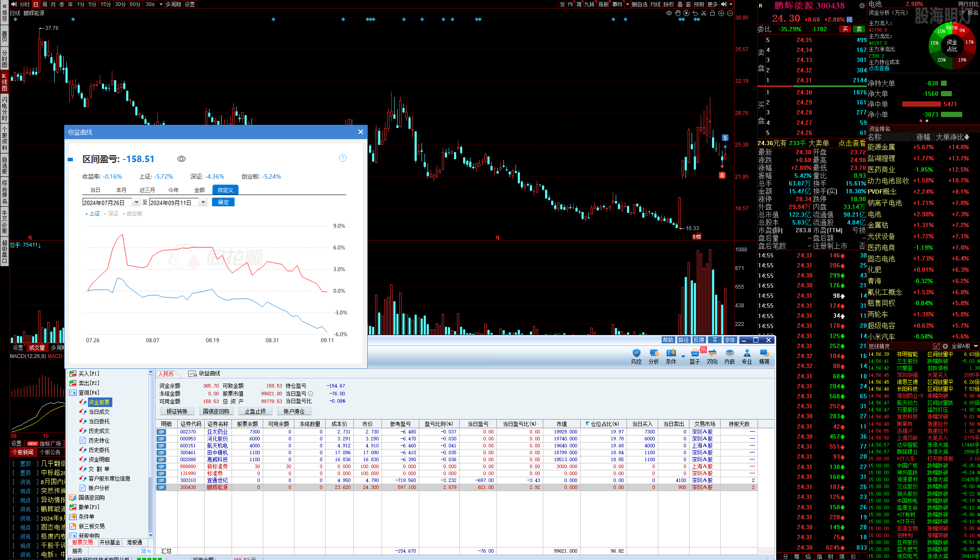Select the 全部 period tab

tap(199, 190)
